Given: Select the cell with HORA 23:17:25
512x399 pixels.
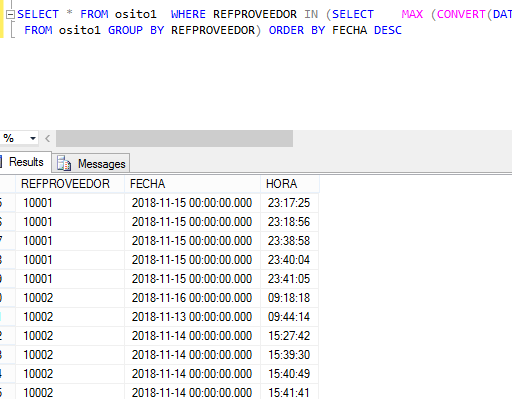Looking at the screenshot, I should pyautogui.click(x=290, y=203).
